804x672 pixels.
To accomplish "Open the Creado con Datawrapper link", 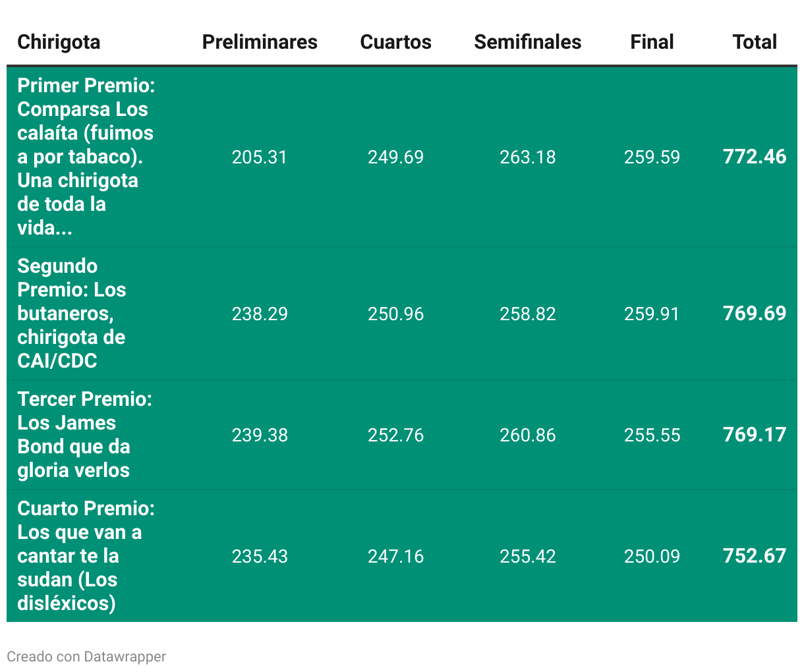I will (x=86, y=657).
